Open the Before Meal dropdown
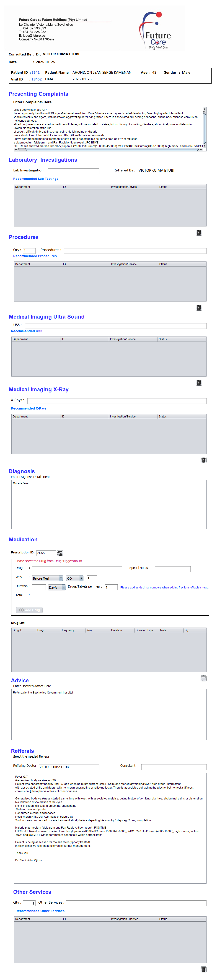 coord(47,578)
